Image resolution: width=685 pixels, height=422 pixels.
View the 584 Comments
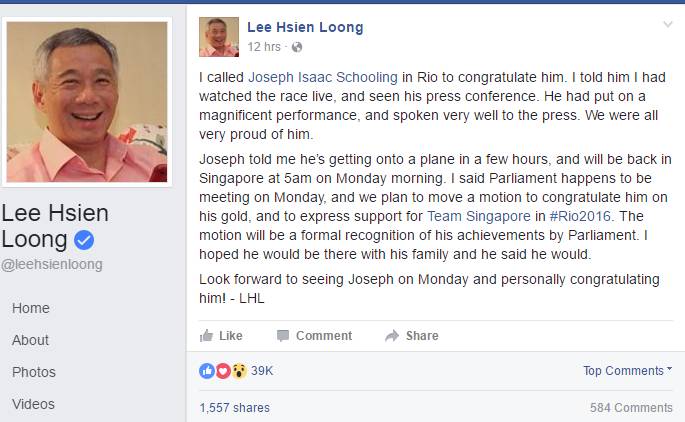(x=630, y=407)
